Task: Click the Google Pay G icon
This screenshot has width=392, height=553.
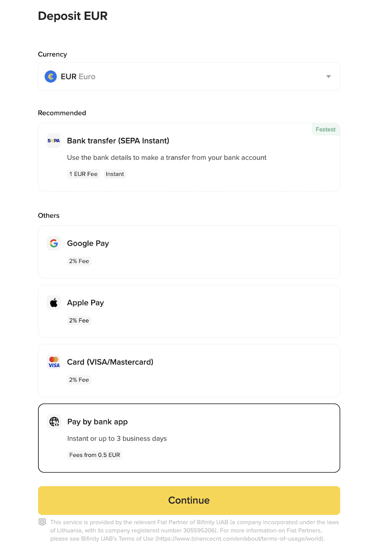Action: pyautogui.click(x=54, y=243)
